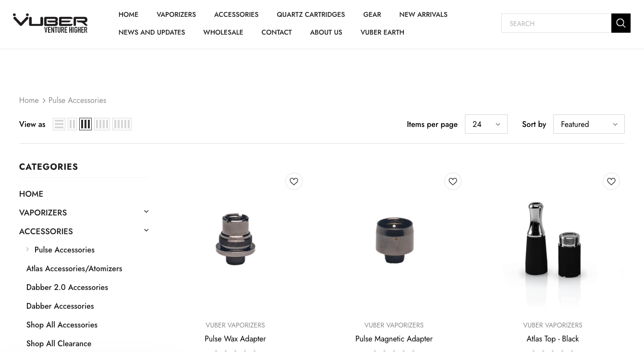This screenshot has height=352, width=644.
Task: Go to Home breadcrumb link
Action: pyautogui.click(x=29, y=101)
